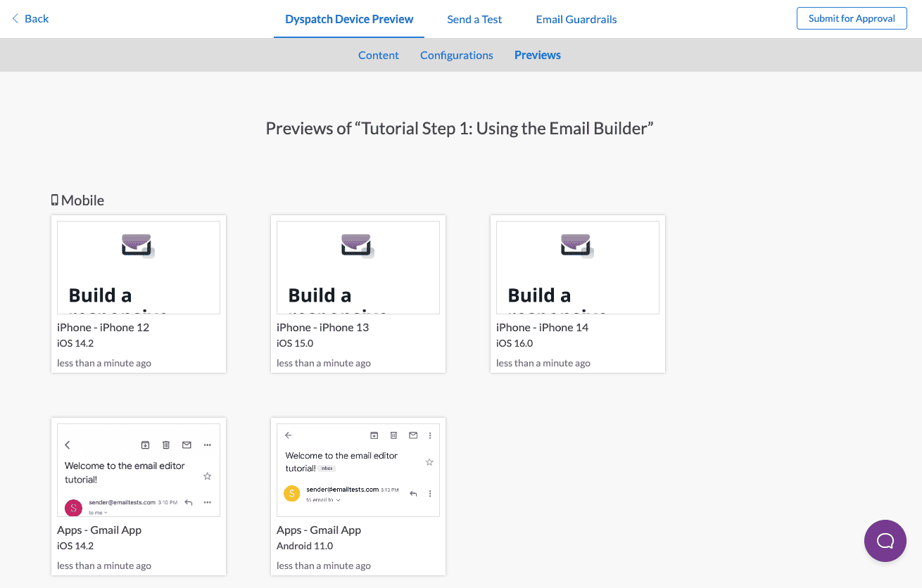Viewport: 922px width, 588px height.
Task: Click the archive icon in iOS Gmail preview
Action: pos(145,445)
